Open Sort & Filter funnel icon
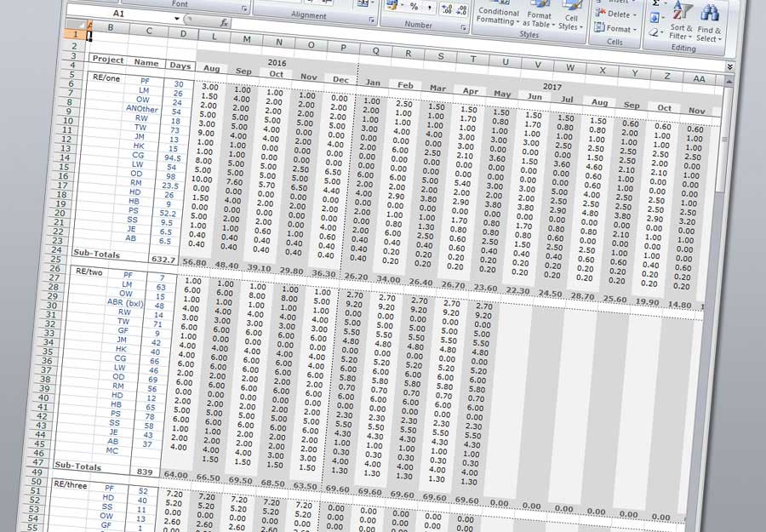766x532 pixels. pos(684,9)
